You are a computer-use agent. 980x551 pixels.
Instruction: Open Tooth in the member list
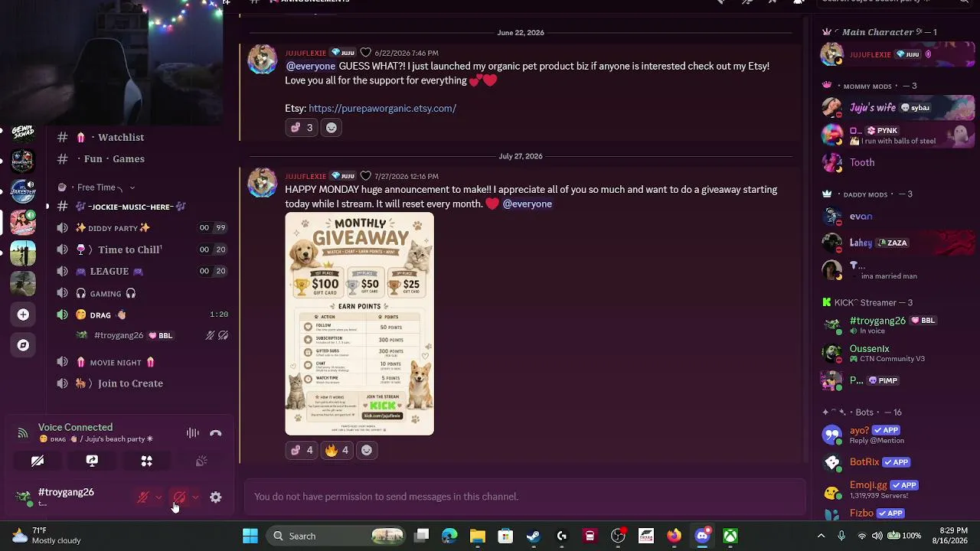[x=897, y=162]
